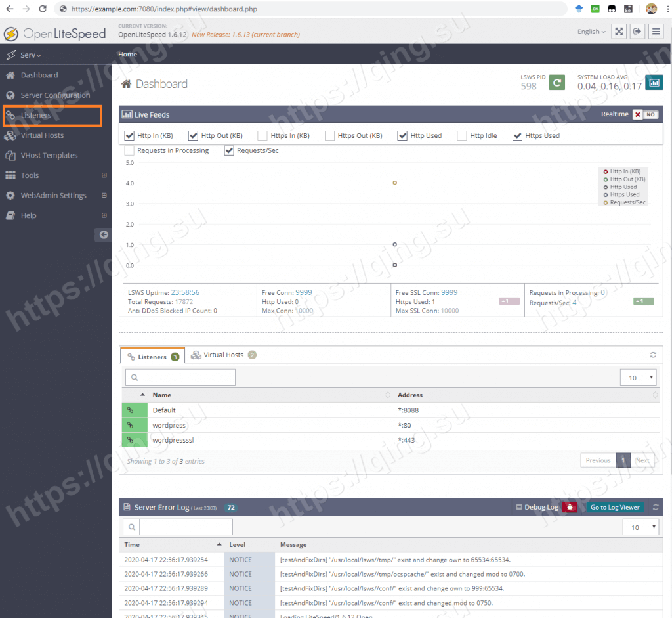
Task: Select the wordpressssl listener name
Action: click(x=173, y=441)
